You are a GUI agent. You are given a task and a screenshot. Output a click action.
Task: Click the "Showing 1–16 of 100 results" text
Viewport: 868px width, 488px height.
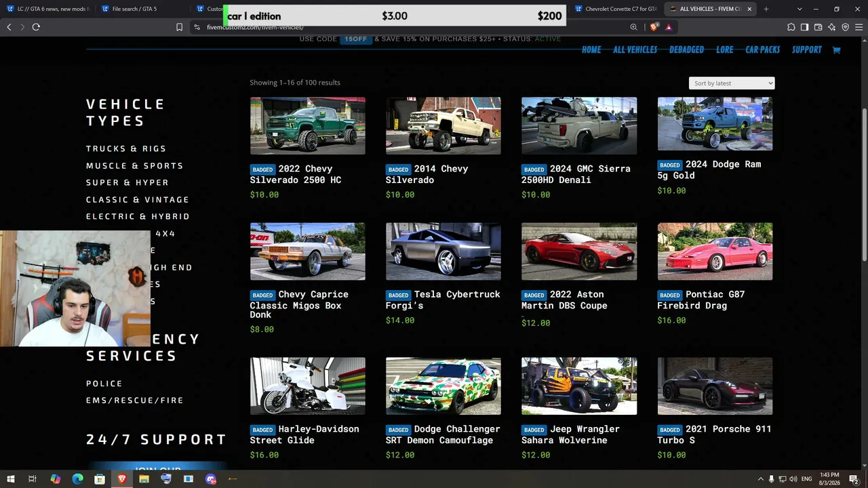click(x=295, y=83)
